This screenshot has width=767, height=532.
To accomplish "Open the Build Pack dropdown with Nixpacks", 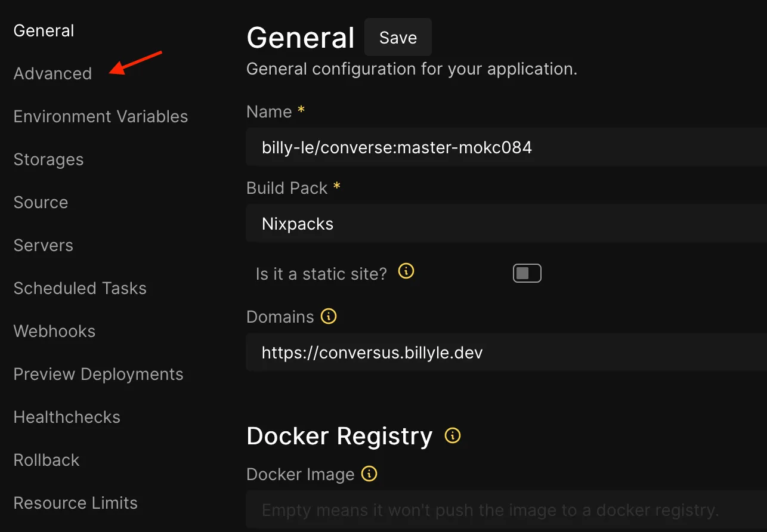I will [x=506, y=224].
